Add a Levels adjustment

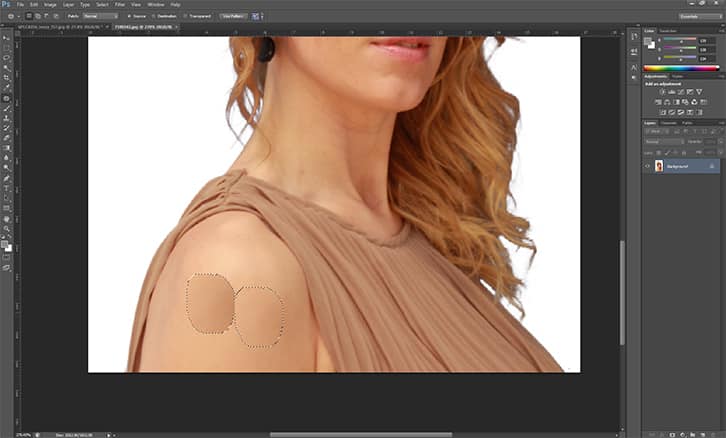[671, 92]
